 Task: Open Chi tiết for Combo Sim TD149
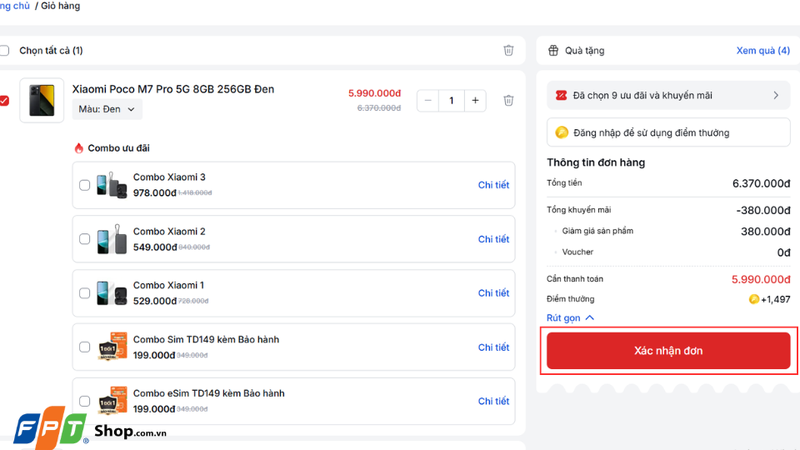coord(493,347)
